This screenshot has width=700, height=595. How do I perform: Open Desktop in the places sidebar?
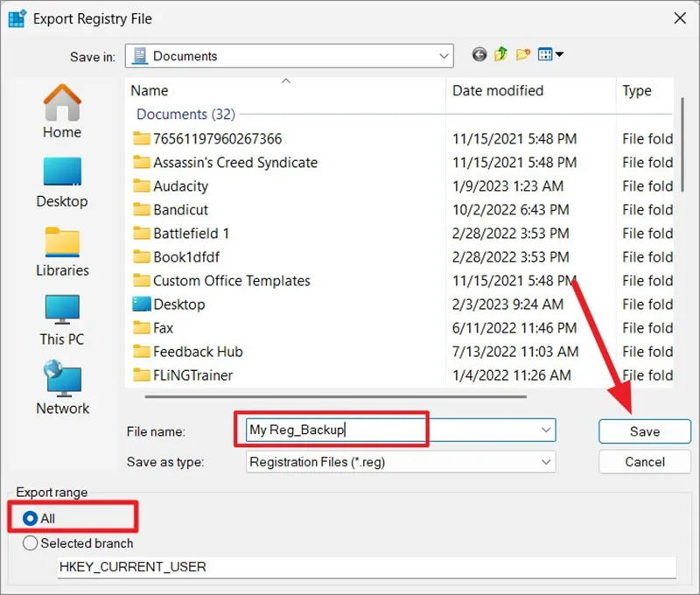pos(62,183)
